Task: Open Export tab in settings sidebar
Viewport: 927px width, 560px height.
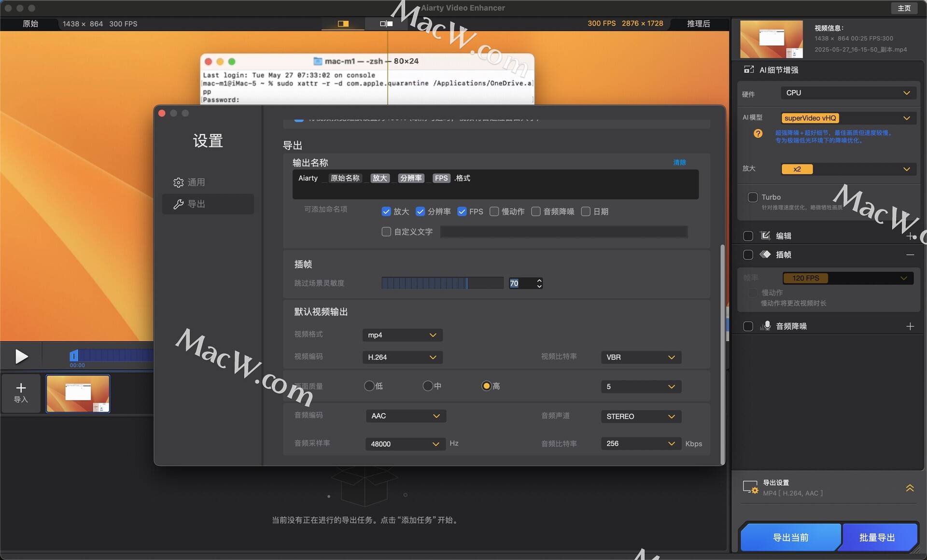Action: coord(208,204)
